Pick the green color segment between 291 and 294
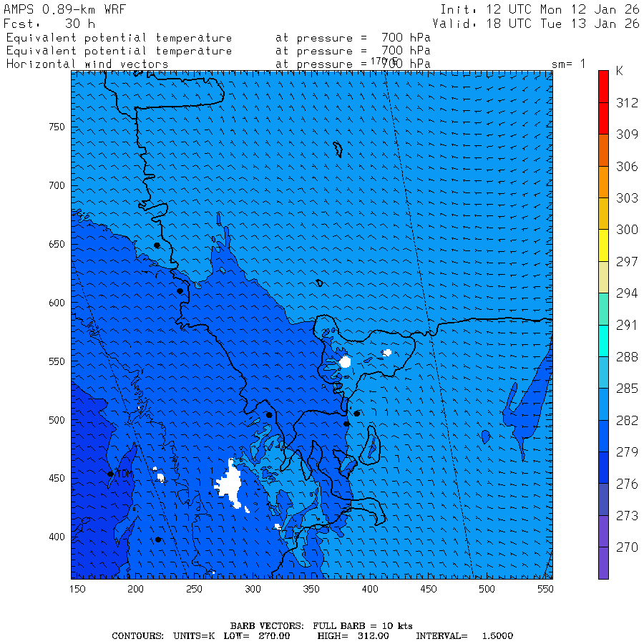644x644 pixels. click(x=603, y=309)
